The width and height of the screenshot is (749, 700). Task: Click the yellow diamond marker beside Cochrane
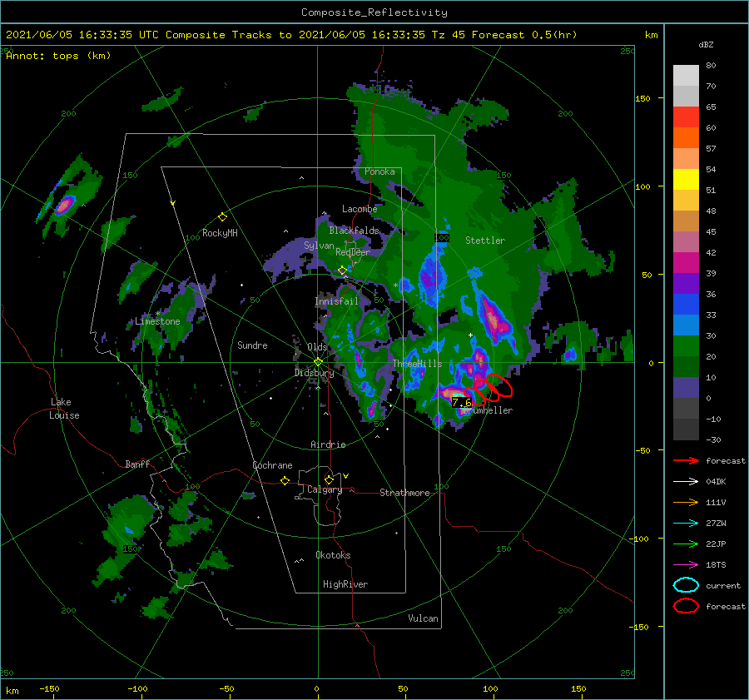[x=285, y=481]
